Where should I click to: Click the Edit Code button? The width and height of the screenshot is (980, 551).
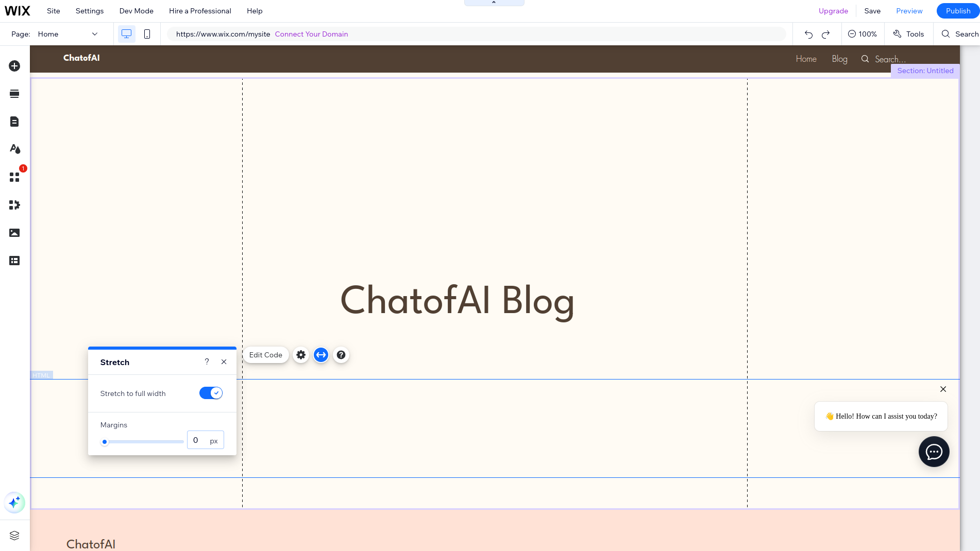266,355
